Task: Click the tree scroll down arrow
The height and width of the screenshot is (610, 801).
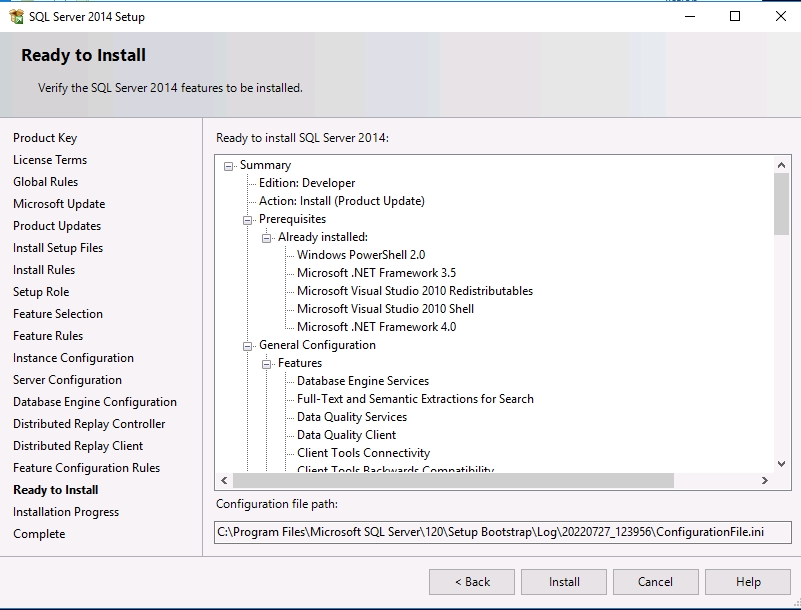Action: [781, 463]
